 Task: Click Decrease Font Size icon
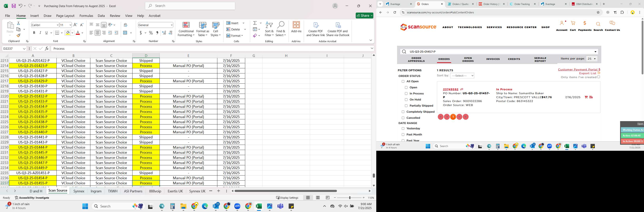pyautogui.click(x=82, y=25)
